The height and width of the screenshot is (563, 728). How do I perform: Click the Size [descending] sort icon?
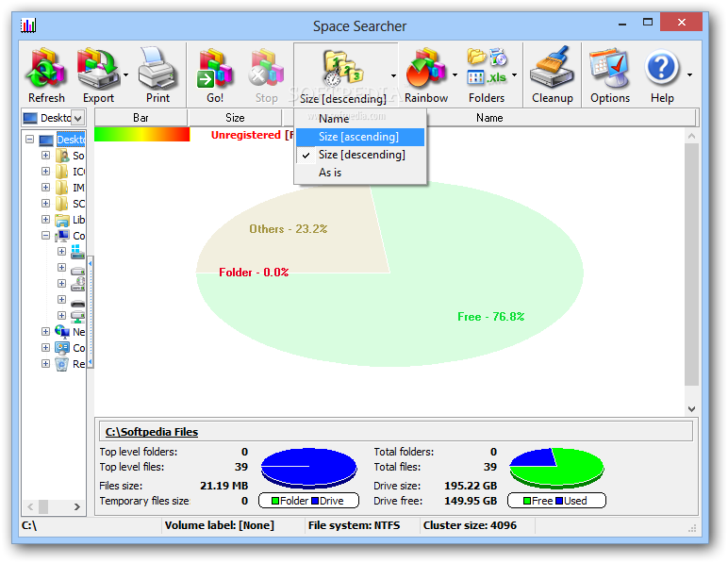342,69
